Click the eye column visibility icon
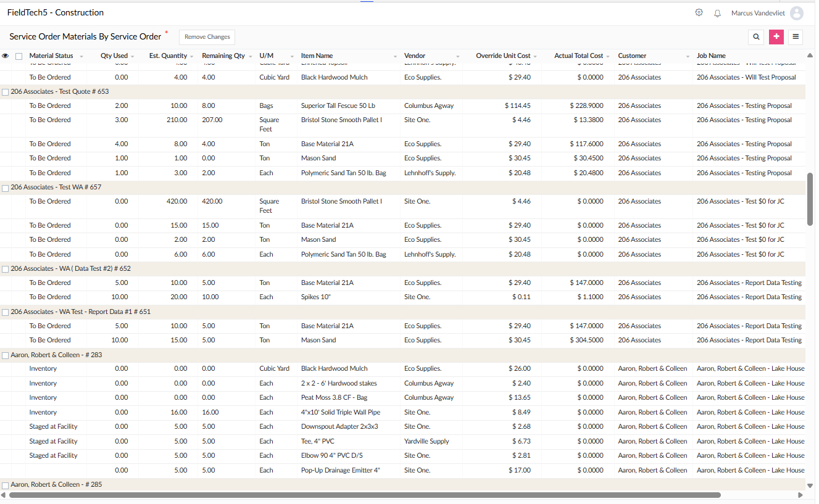This screenshot has height=504, width=819. tap(5, 56)
